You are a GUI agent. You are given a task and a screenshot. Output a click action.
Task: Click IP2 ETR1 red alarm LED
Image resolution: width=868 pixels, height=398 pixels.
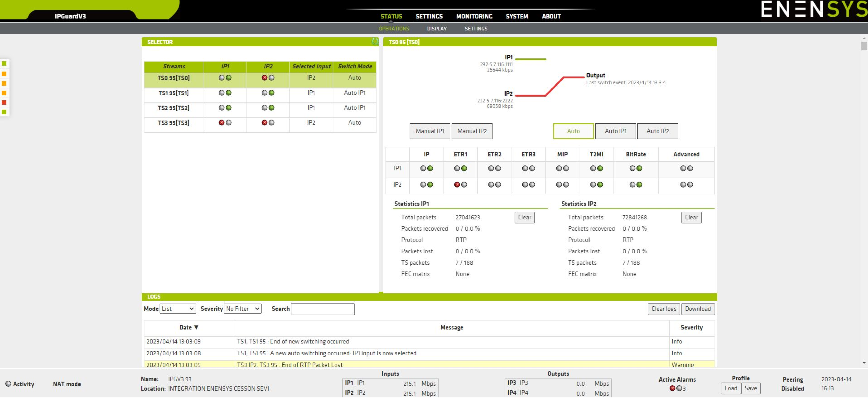pos(457,185)
